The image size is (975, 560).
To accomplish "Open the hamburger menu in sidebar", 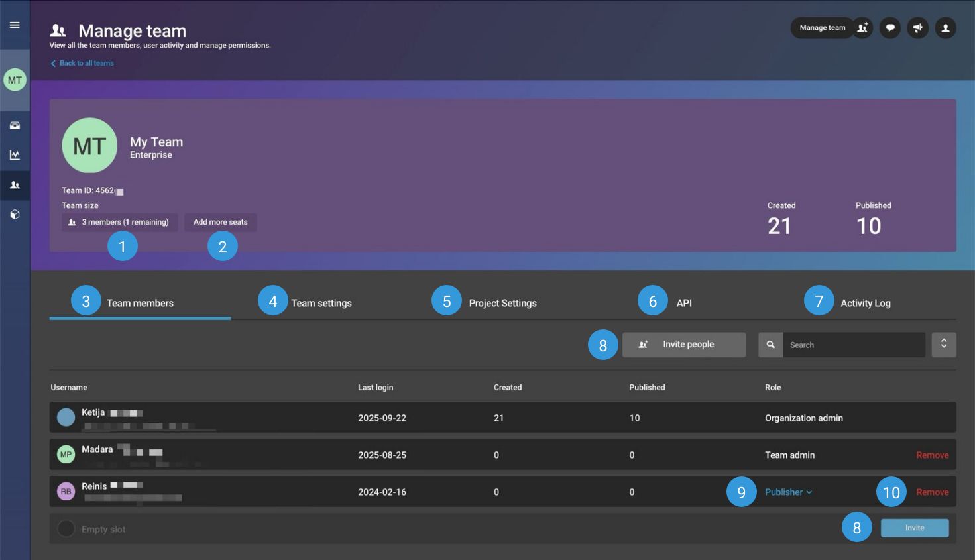I will click(x=15, y=25).
